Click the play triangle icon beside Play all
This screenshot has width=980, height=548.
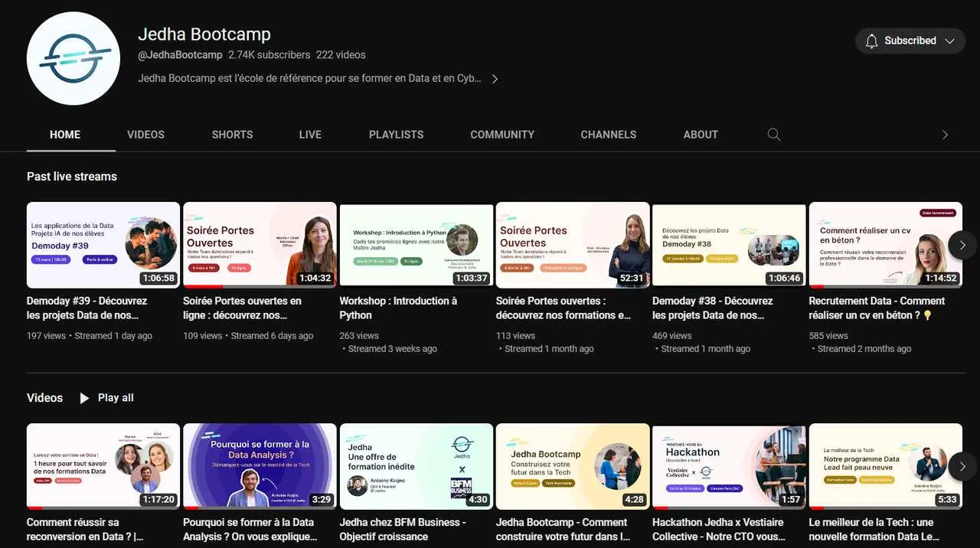click(85, 398)
